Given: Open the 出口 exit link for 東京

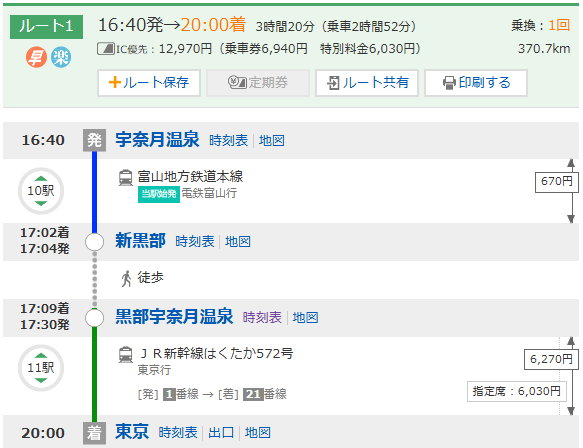Looking at the screenshot, I should (x=221, y=433).
